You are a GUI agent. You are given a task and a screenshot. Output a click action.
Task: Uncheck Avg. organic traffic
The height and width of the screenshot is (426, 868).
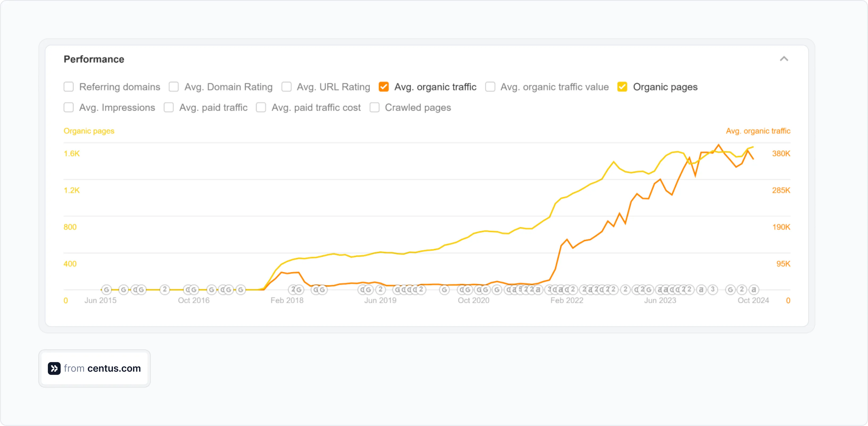[x=384, y=87]
